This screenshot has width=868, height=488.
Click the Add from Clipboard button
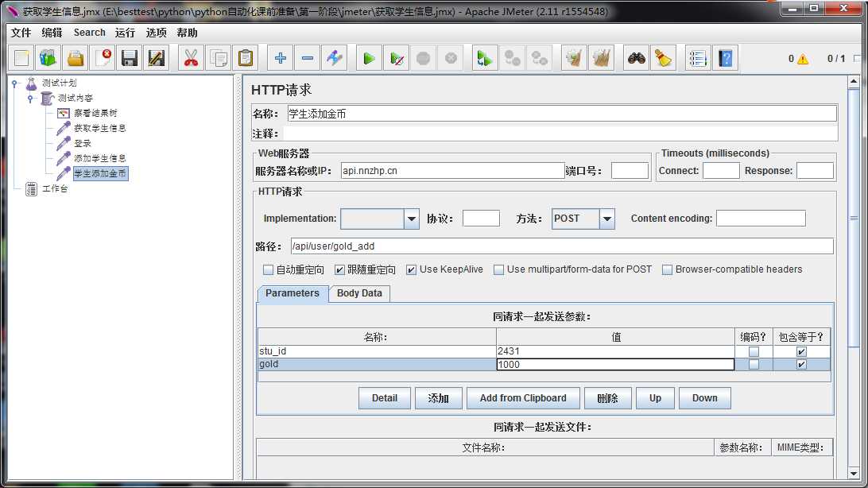pyautogui.click(x=523, y=398)
